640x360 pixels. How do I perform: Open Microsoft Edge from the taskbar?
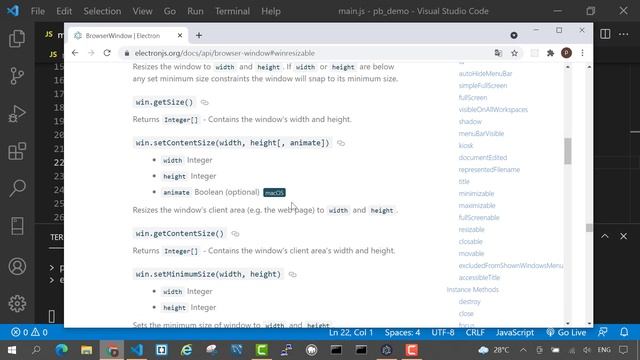[62, 350]
